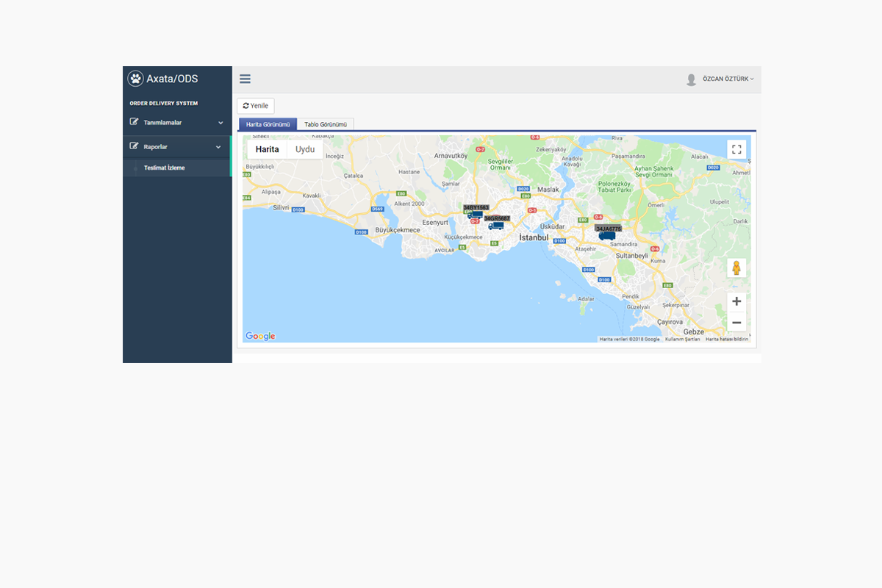Switch map to Harita view

tap(267, 149)
